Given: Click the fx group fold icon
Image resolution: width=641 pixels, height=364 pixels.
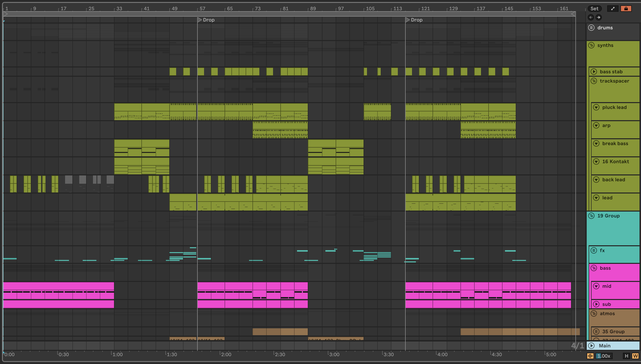Looking at the screenshot, I should (594, 250).
